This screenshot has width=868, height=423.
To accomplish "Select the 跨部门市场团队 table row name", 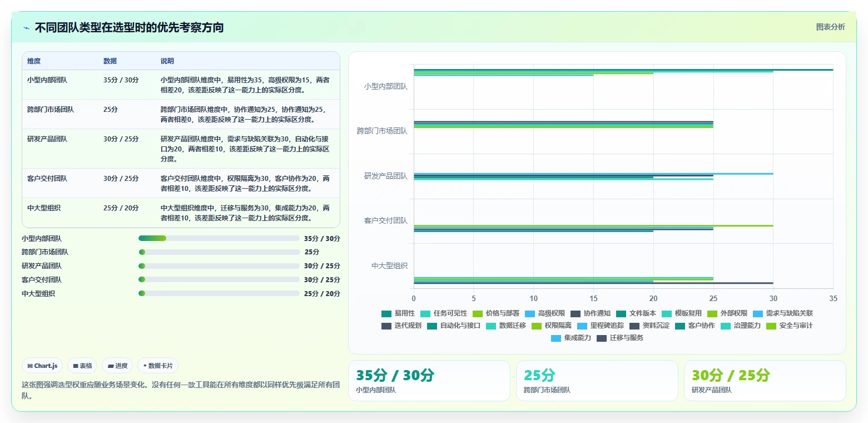I will tap(50, 110).
